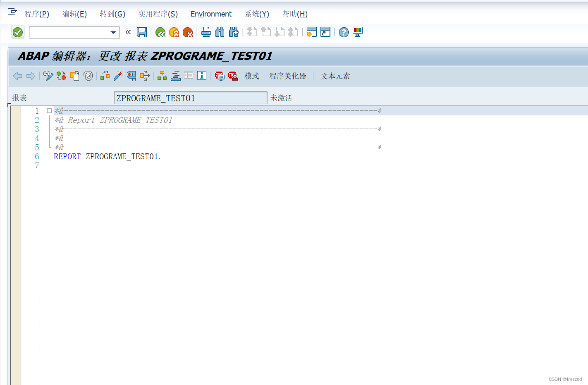Toggle Display/Change mode glasses-pencil icon
Viewport: 588px width, 385px height.
(48, 76)
